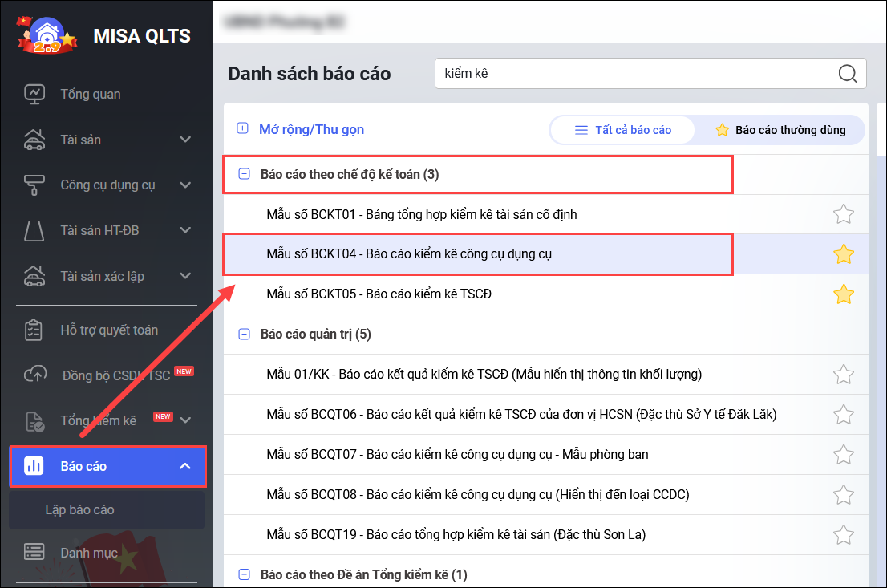Click the Báo cáo chart icon

coord(34,466)
